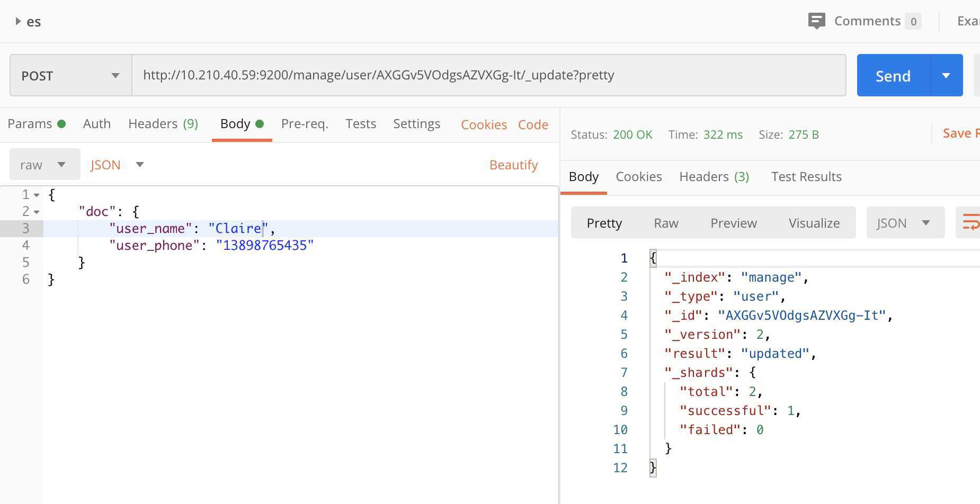Send the request with Send button
The width and height of the screenshot is (980, 504).
(x=893, y=76)
